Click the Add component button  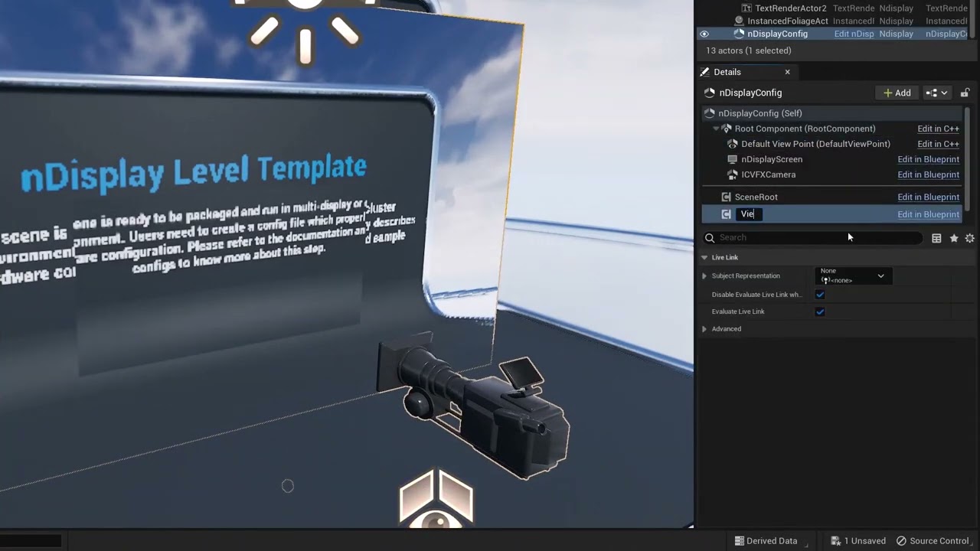point(897,93)
